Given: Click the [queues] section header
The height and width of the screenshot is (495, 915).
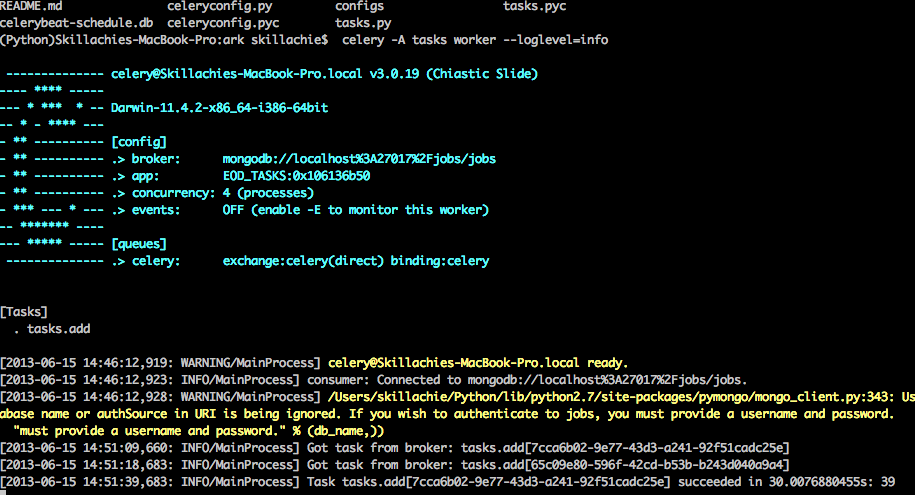Looking at the screenshot, I should tap(139, 244).
